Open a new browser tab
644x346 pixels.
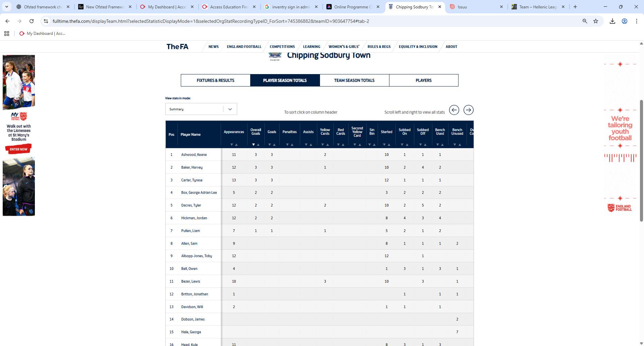(x=575, y=7)
